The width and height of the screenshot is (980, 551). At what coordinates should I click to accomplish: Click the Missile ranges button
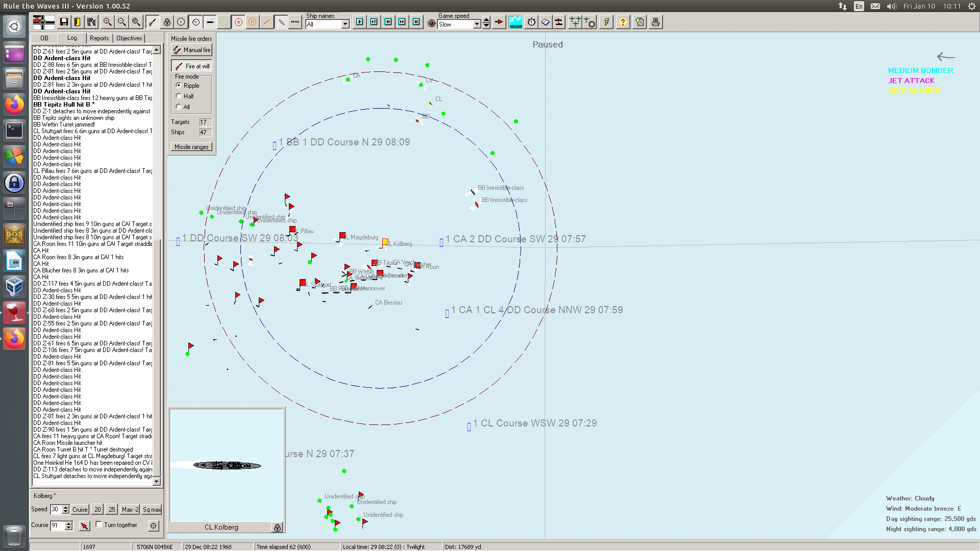click(191, 147)
